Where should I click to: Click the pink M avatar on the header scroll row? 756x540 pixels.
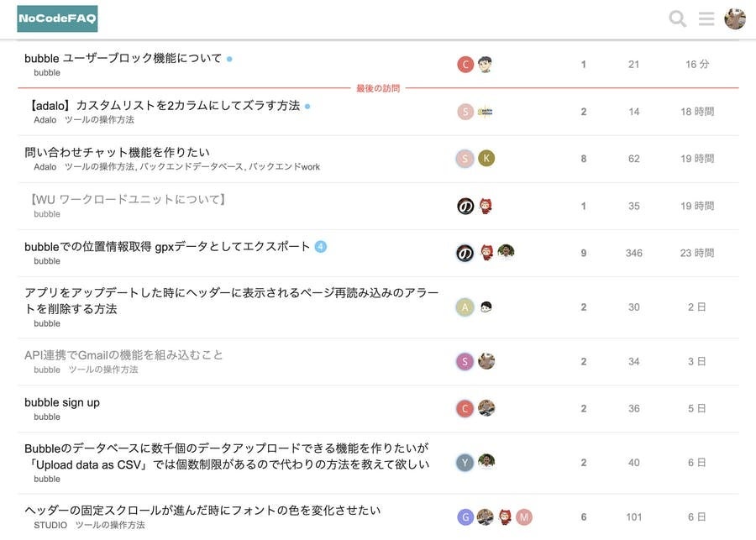coord(524,517)
